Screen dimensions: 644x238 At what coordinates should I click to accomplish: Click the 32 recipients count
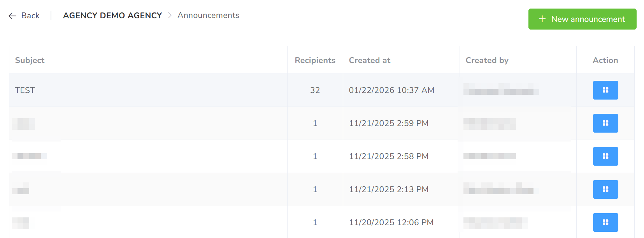(x=315, y=90)
